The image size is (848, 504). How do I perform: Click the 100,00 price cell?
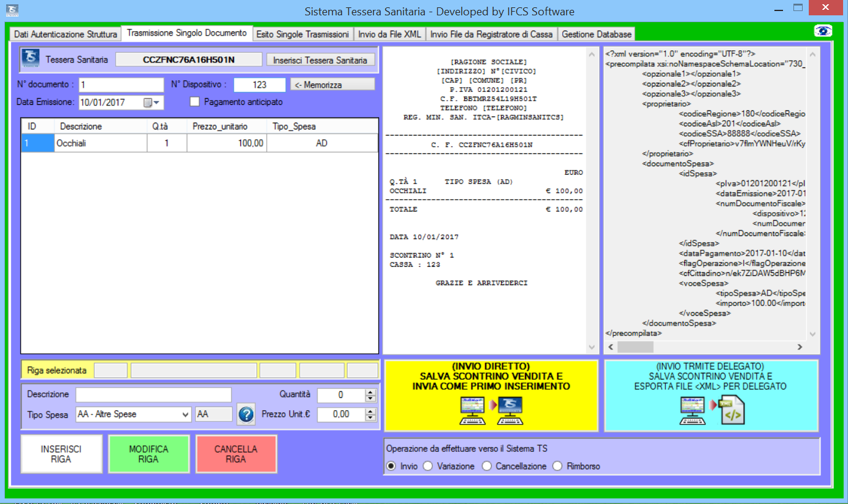pyautogui.click(x=227, y=143)
